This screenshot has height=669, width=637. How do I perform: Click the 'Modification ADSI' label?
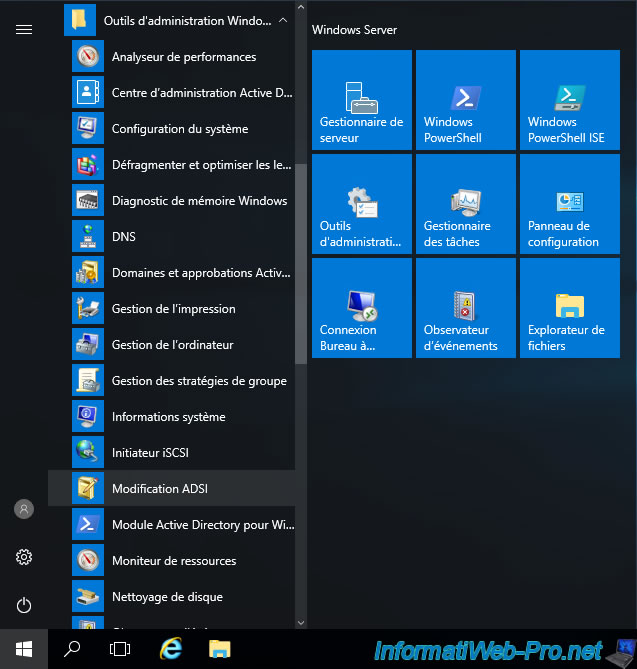tap(160, 489)
